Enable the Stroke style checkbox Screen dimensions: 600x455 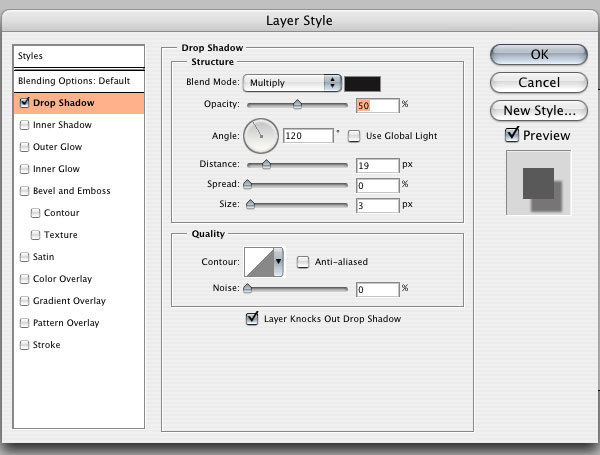(x=24, y=345)
